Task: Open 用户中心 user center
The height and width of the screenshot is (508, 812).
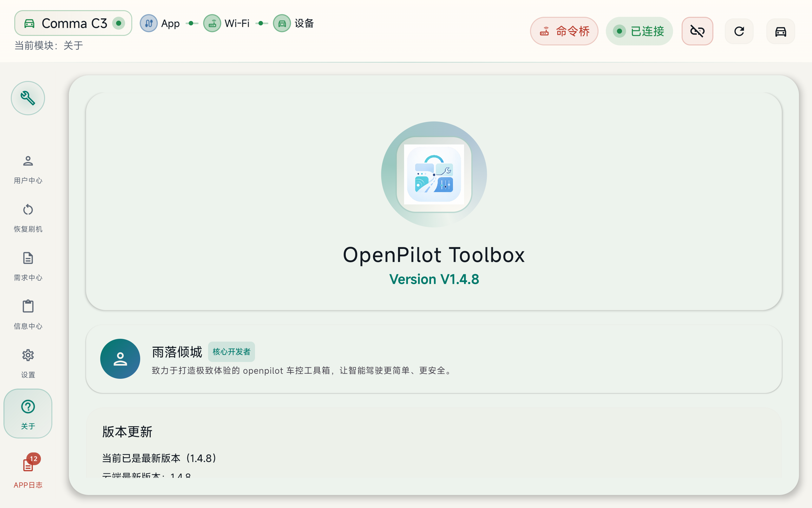Action: (28, 170)
